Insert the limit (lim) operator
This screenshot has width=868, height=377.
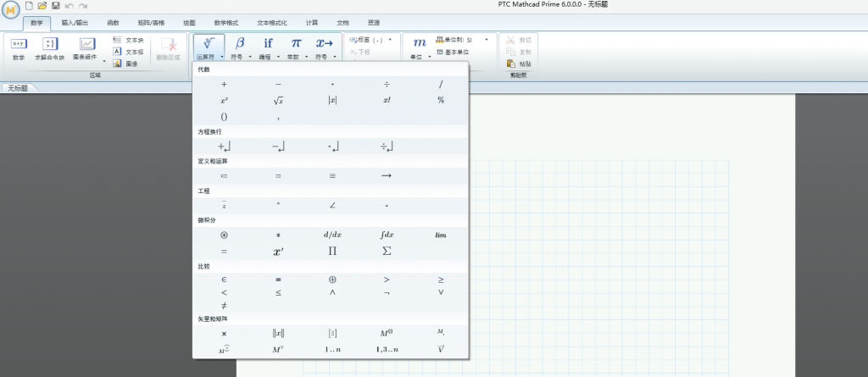(441, 235)
